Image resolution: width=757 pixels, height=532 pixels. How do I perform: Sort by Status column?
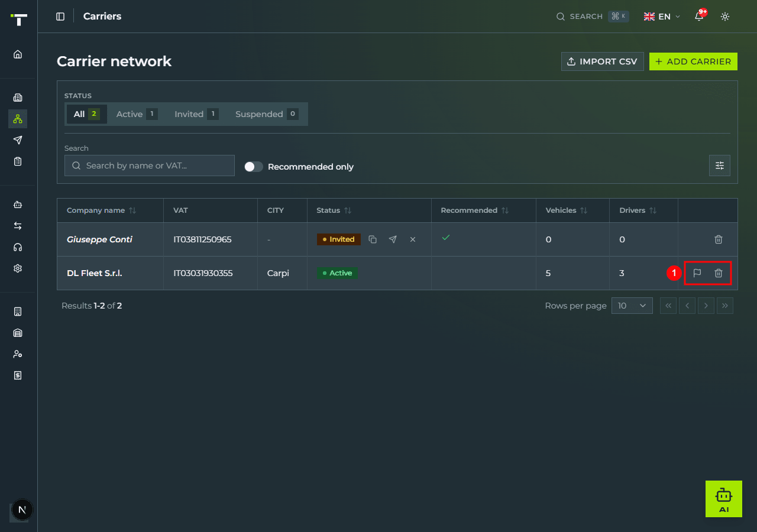tap(334, 210)
